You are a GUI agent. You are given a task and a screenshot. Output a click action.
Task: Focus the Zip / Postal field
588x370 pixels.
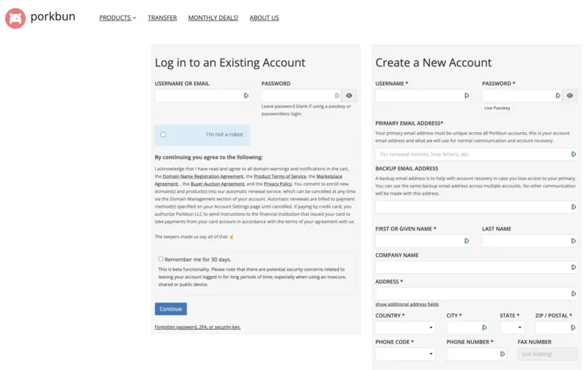[556, 327]
